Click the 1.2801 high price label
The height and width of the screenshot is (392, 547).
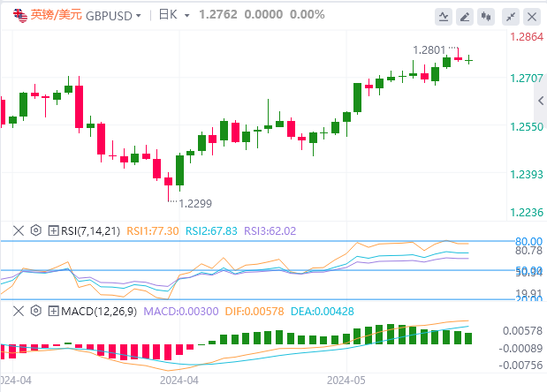coord(429,50)
